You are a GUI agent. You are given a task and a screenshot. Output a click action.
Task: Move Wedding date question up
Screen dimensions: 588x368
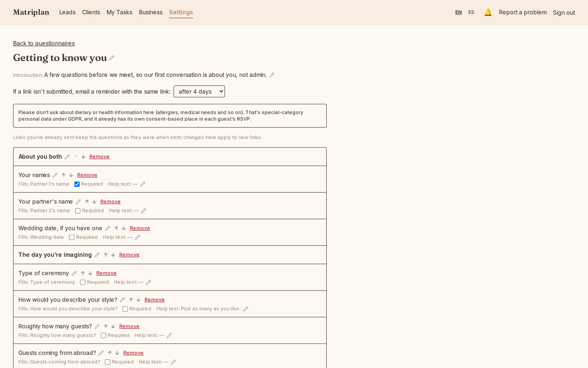click(x=116, y=228)
